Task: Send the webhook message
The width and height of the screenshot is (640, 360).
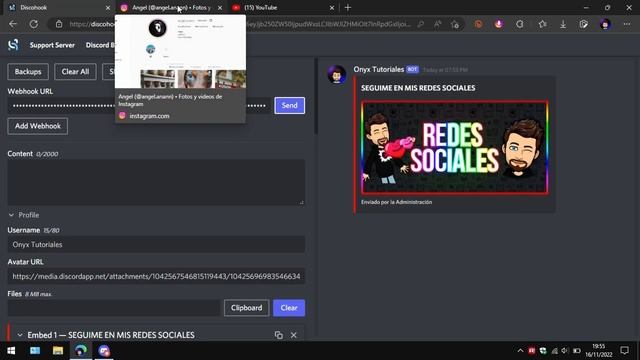Action: click(289, 105)
